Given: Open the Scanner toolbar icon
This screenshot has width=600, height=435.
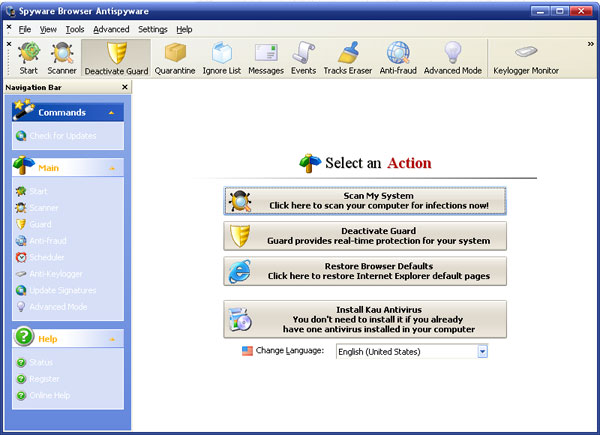Looking at the screenshot, I should (62, 59).
